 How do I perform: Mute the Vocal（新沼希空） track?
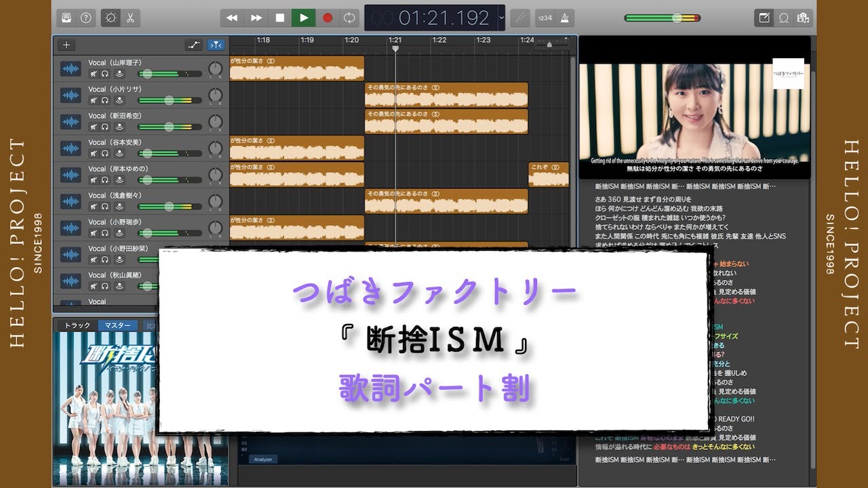click(94, 127)
